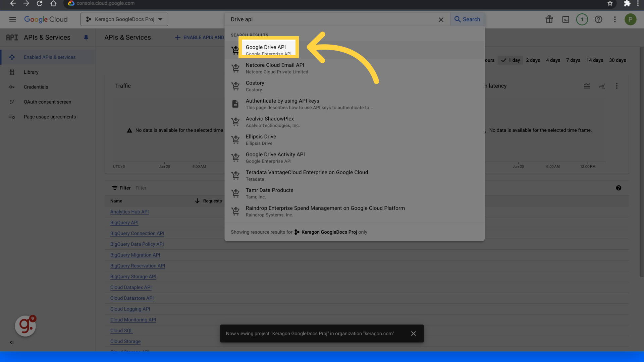Select the 4 days time range

(x=553, y=60)
